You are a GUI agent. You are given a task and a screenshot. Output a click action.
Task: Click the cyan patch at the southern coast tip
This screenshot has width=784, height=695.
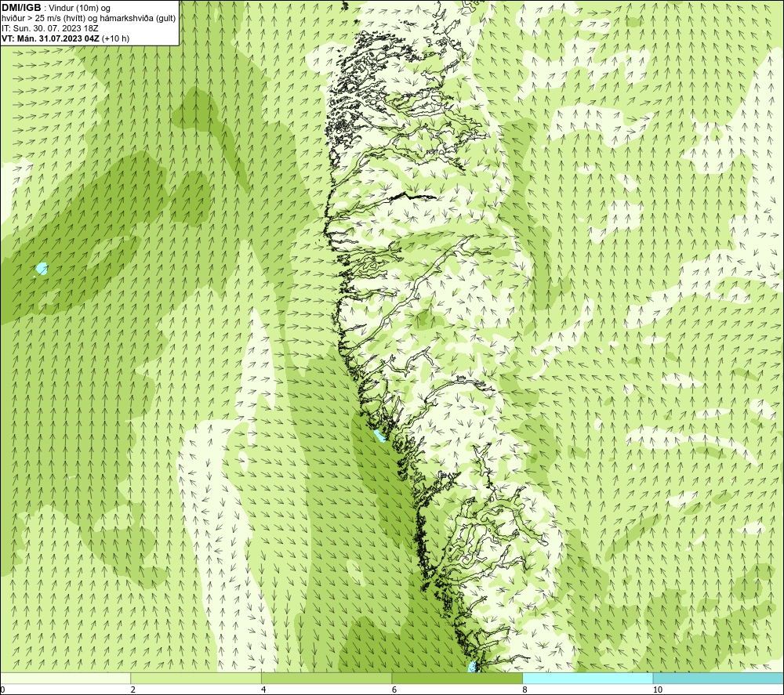(x=472, y=666)
